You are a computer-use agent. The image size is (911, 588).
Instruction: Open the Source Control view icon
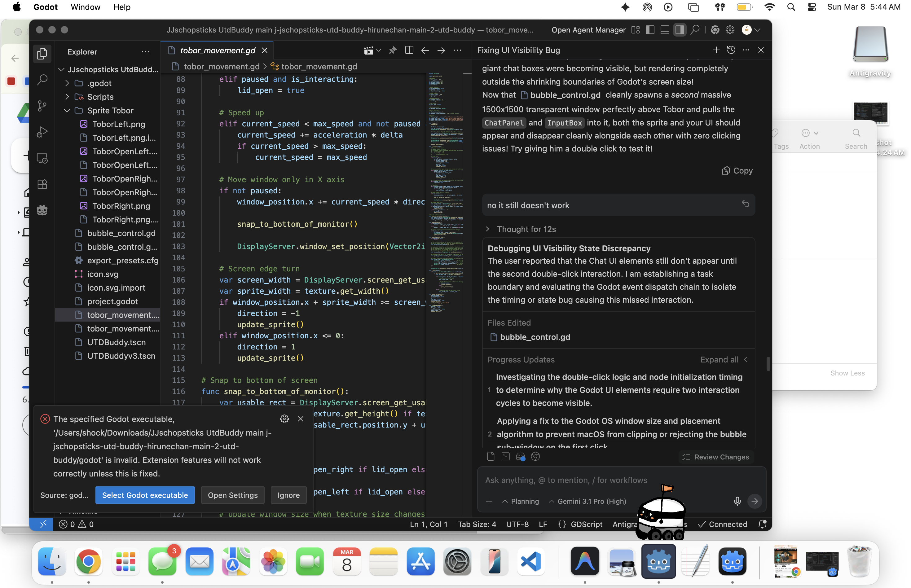(x=42, y=106)
